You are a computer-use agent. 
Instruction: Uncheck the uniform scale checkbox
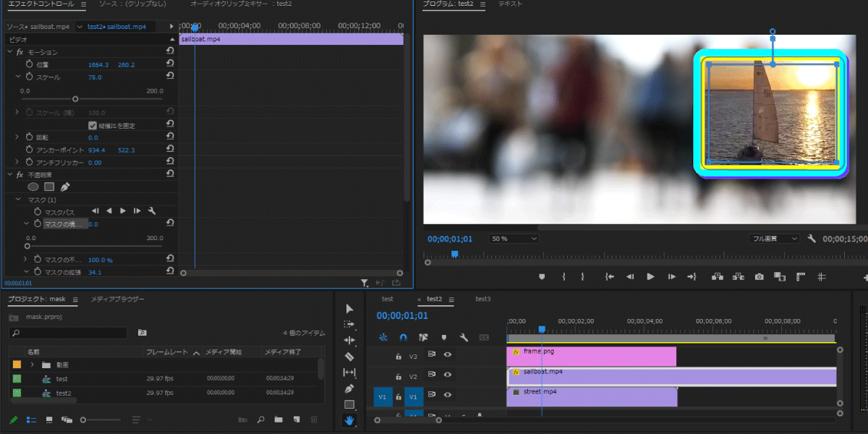pyautogui.click(x=93, y=125)
